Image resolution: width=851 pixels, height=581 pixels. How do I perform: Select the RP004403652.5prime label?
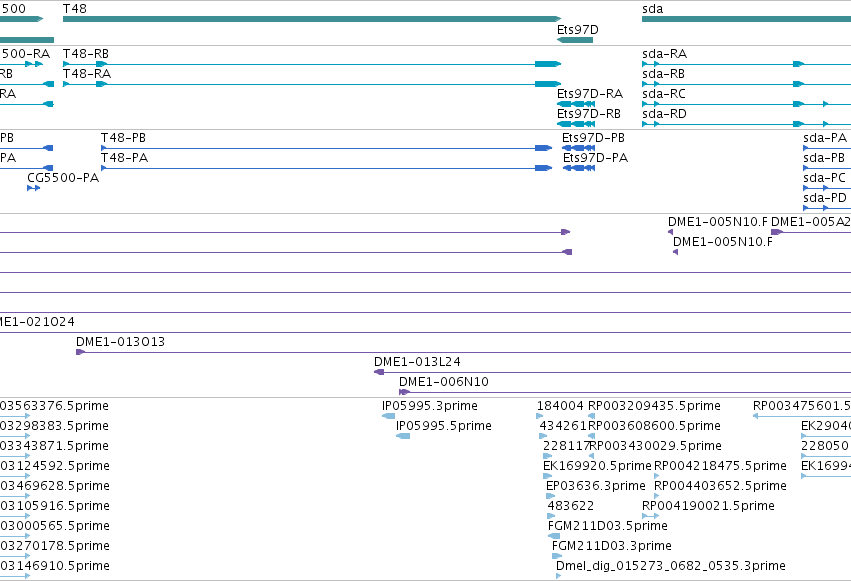pos(720,486)
